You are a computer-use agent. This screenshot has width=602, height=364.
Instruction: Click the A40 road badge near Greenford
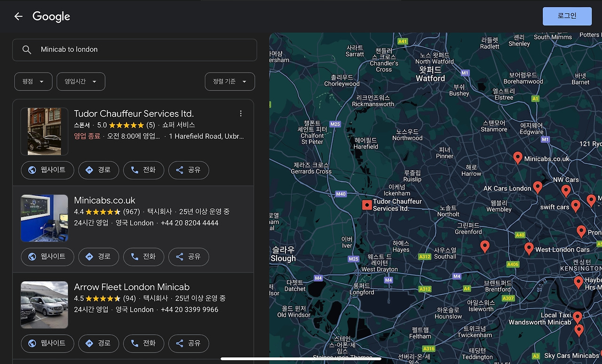point(520,235)
